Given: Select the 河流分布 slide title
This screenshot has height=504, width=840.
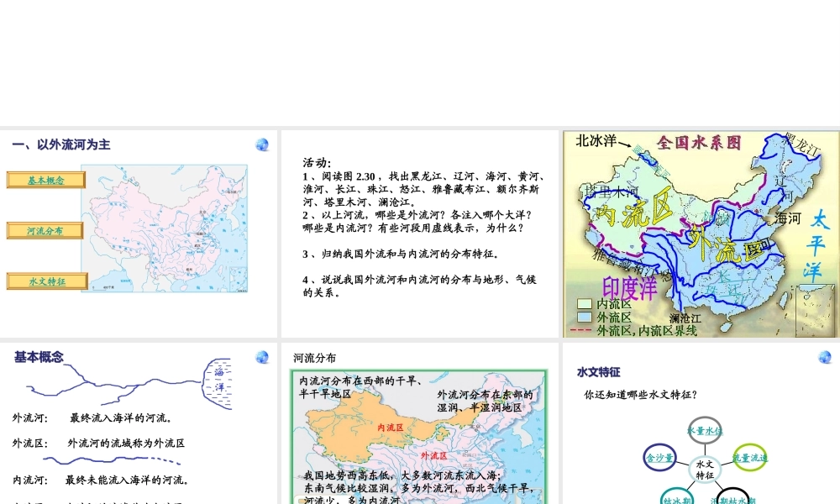Looking at the screenshot, I should 315,358.
